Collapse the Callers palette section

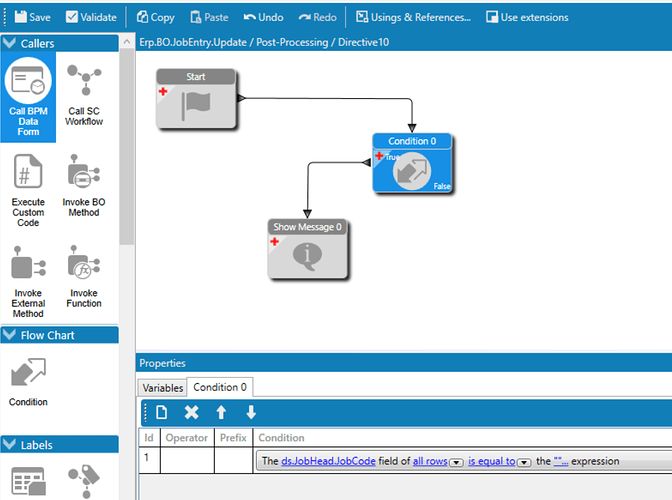tap(9, 43)
